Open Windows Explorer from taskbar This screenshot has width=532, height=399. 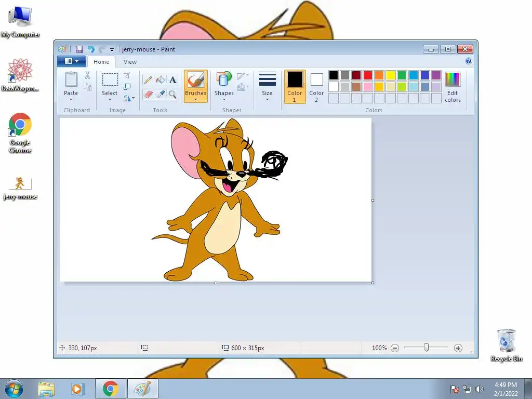[46, 389]
